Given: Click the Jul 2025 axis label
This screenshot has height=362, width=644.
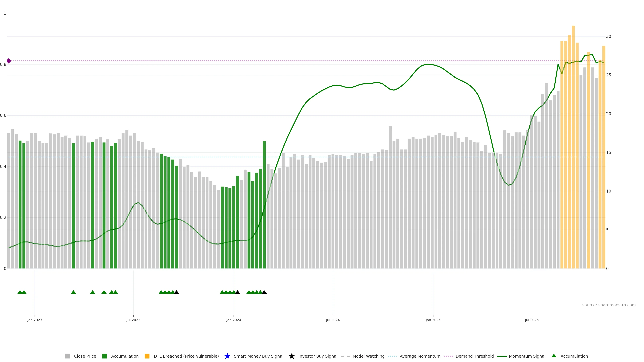Looking at the screenshot, I should (x=531, y=320).
